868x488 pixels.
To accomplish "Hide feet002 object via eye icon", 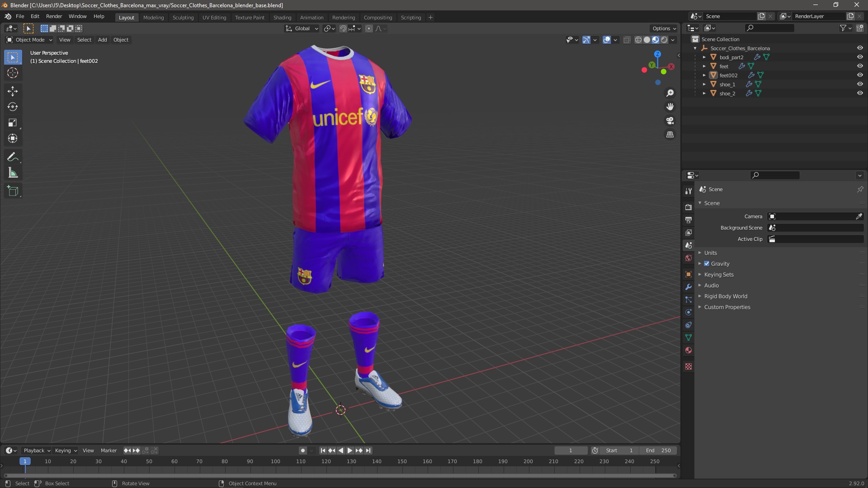I will tap(860, 75).
